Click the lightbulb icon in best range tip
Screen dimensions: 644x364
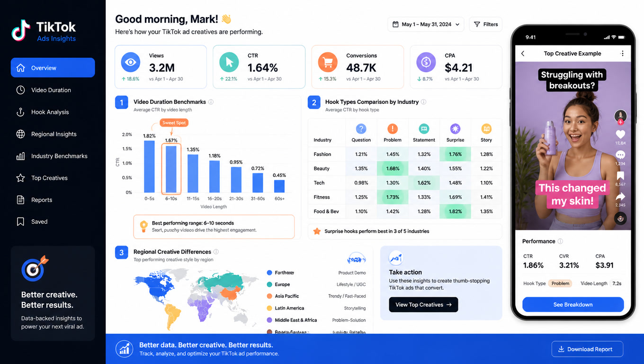tap(143, 226)
